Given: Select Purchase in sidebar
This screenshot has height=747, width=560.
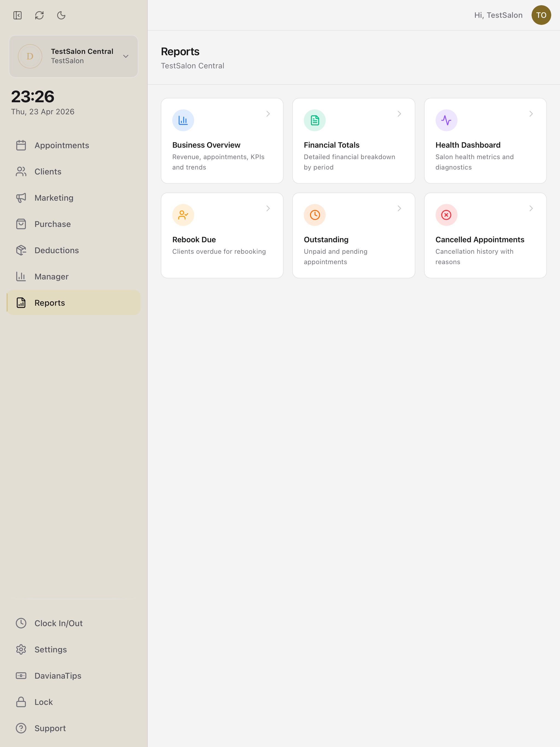Looking at the screenshot, I should tap(73, 224).
